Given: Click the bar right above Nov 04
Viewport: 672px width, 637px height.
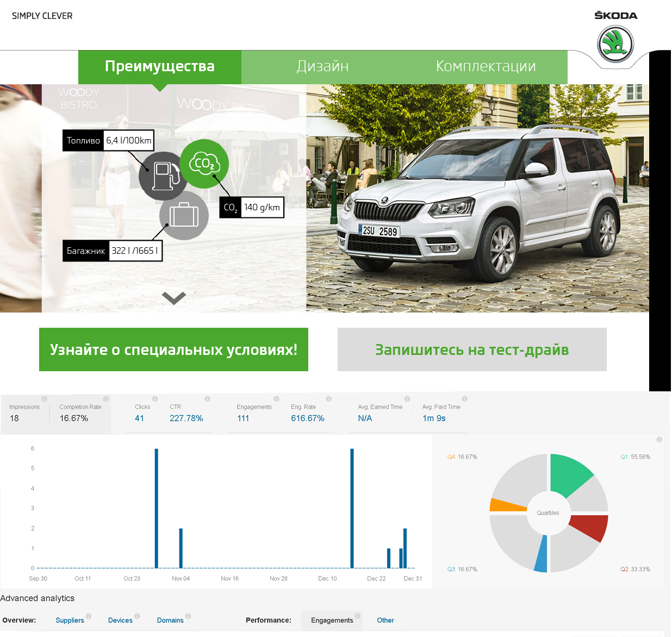Looking at the screenshot, I should tap(181, 548).
